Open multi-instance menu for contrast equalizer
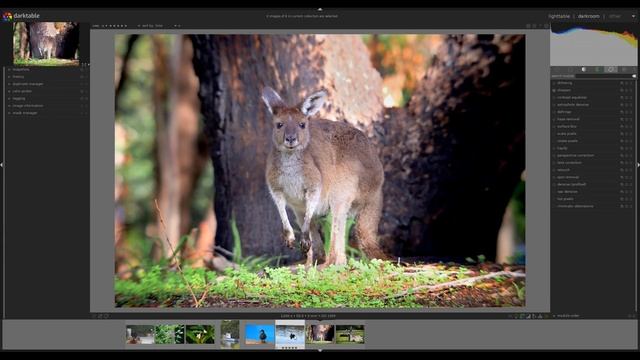The image size is (640, 360). point(622,98)
